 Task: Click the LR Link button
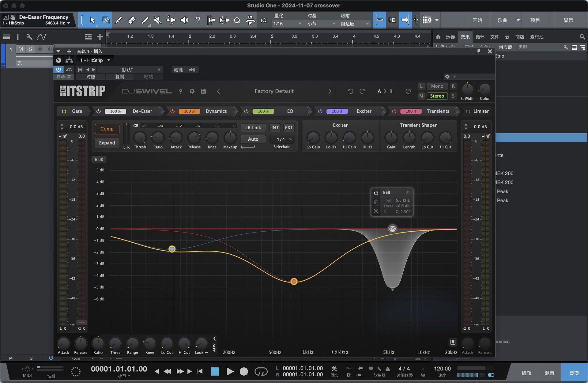tap(253, 127)
